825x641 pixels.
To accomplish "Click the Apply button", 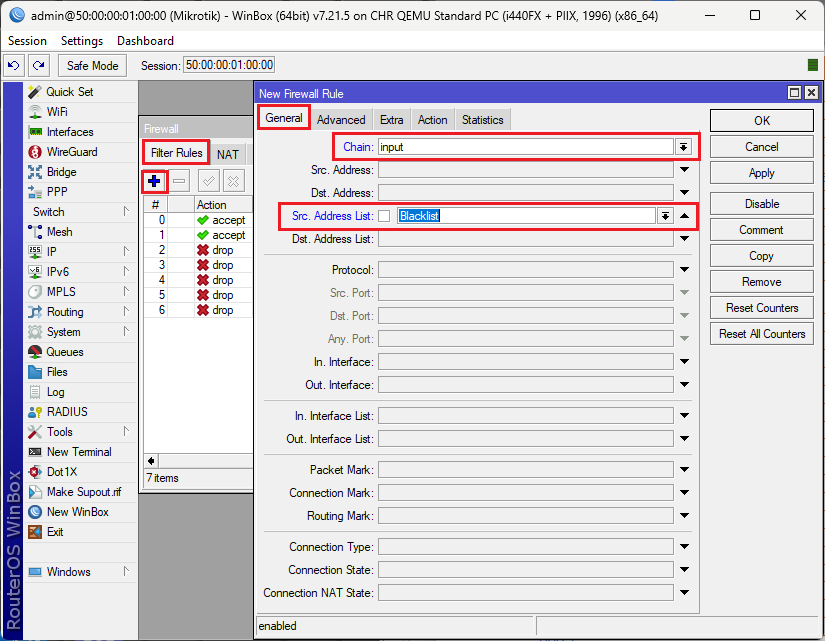I will tap(762, 173).
